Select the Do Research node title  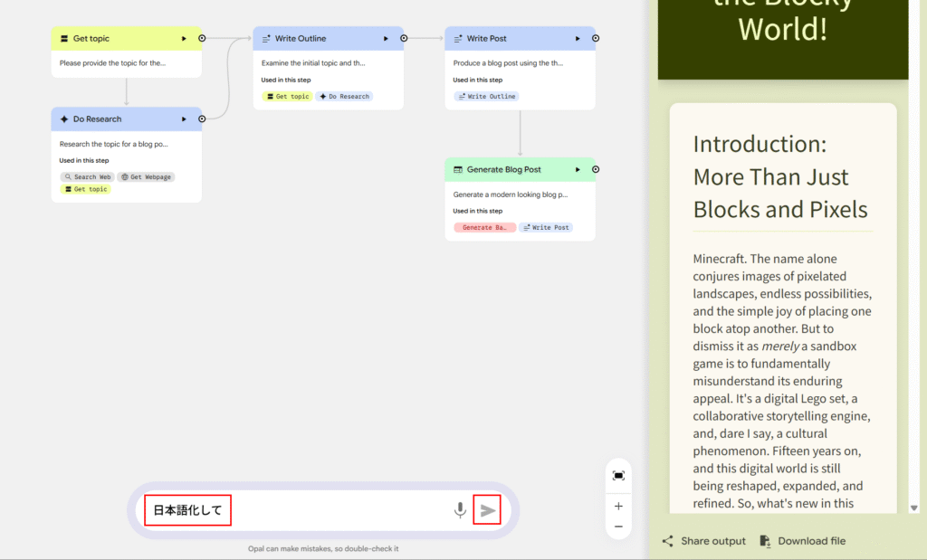[97, 119]
